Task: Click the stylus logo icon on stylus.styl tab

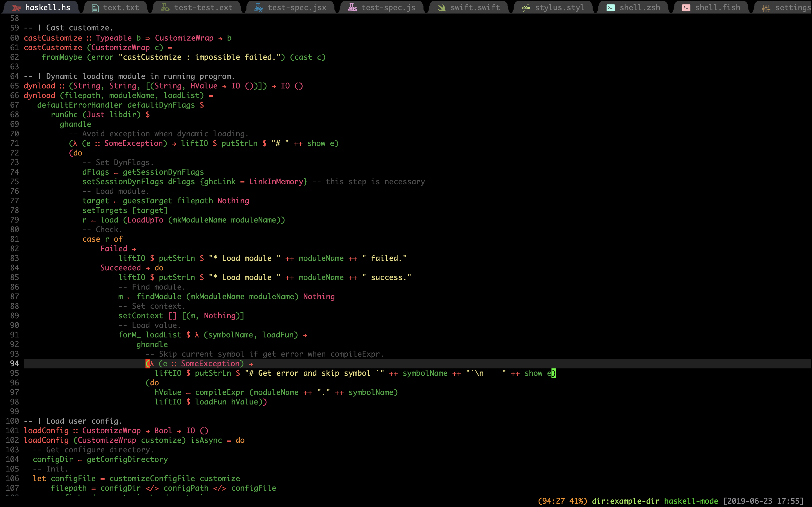Action: click(526, 8)
